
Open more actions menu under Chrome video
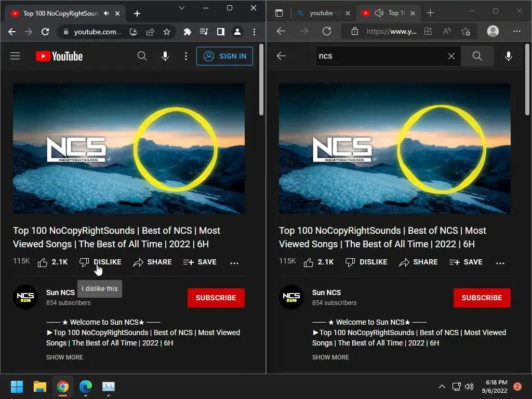tap(234, 262)
